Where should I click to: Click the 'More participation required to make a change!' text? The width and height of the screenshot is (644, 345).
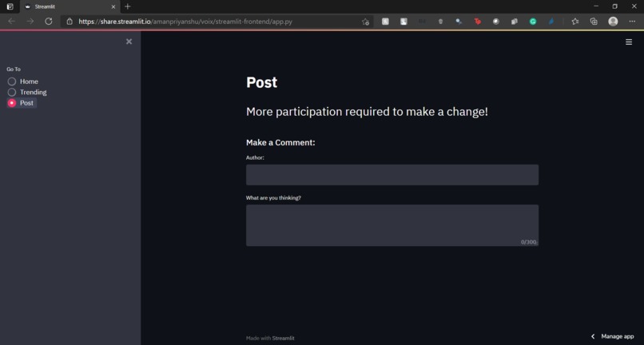(x=368, y=112)
